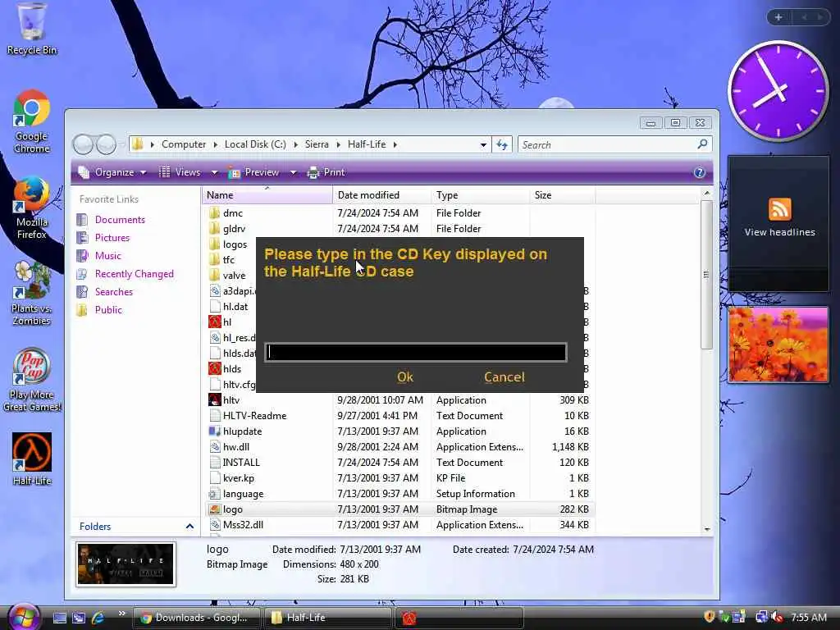Open the Preview dropdown arrow
The width and height of the screenshot is (840, 630).
293,172
